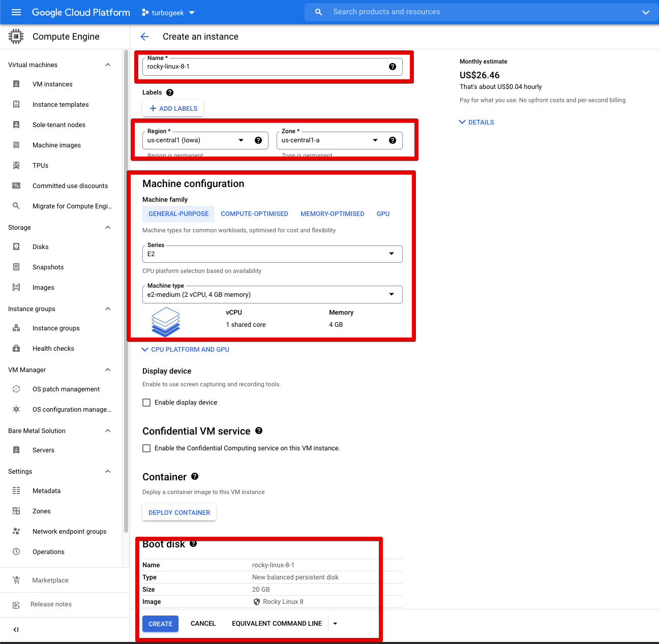This screenshot has height=644, width=659.
Task: Click the Health checks sidebar icon
Action: (x=16, y=348)
